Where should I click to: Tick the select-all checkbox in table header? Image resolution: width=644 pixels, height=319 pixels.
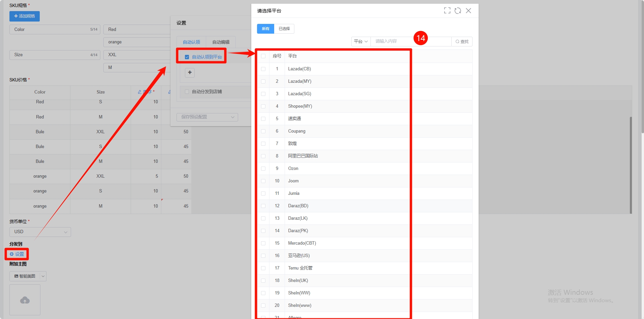coord(263,56)
